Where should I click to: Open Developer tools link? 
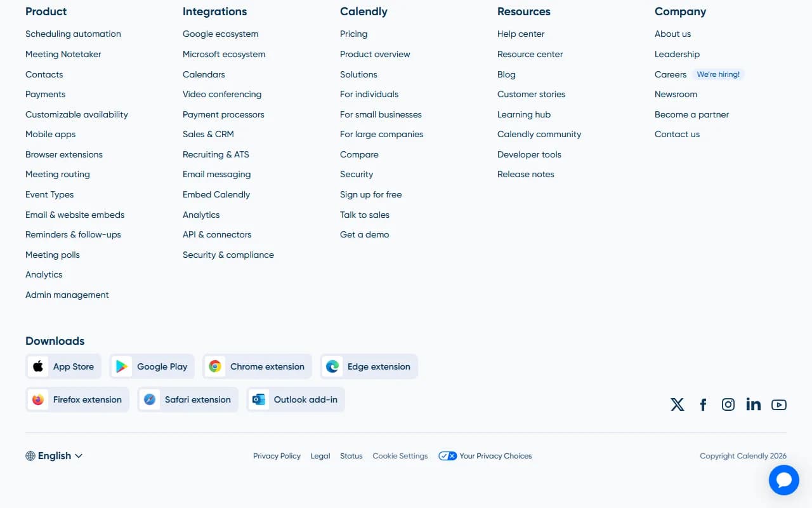(529, 154)
